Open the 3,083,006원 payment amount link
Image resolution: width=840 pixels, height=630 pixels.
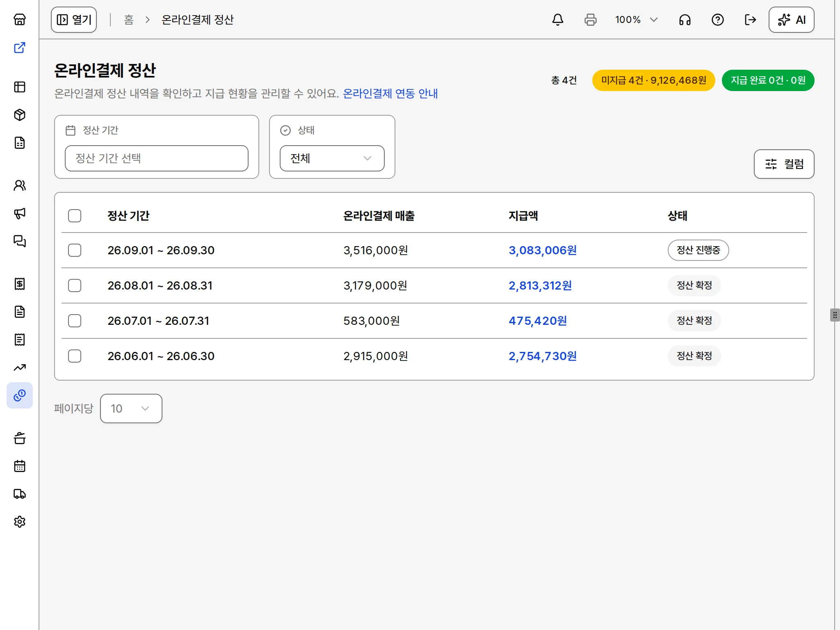pos(543,250)
